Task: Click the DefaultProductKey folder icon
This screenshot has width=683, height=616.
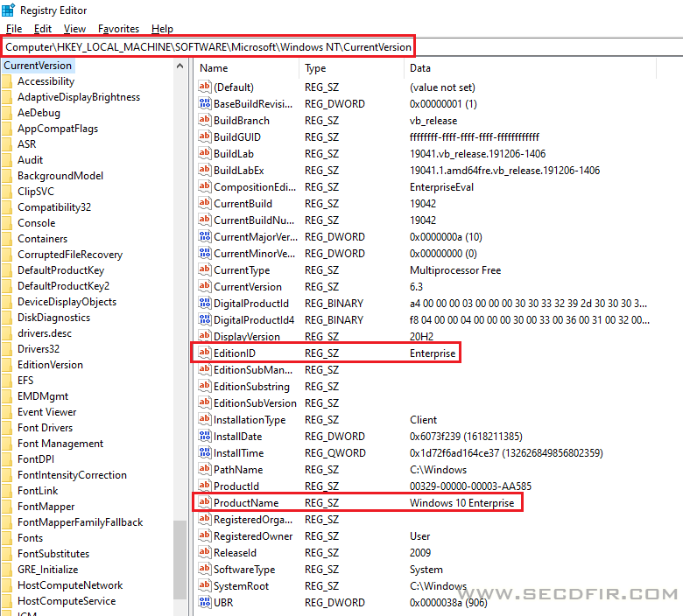Action: (7, 270)
